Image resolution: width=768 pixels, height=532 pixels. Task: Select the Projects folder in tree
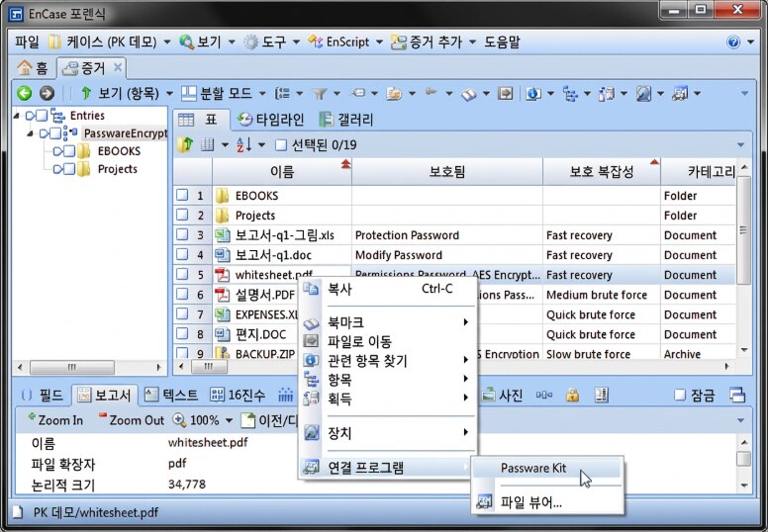[117, 169]
